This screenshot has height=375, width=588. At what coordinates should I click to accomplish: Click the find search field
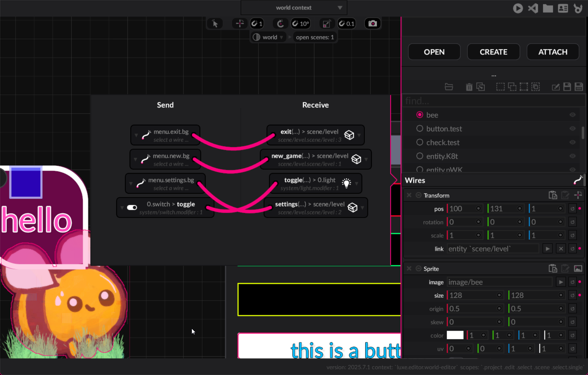493,101
